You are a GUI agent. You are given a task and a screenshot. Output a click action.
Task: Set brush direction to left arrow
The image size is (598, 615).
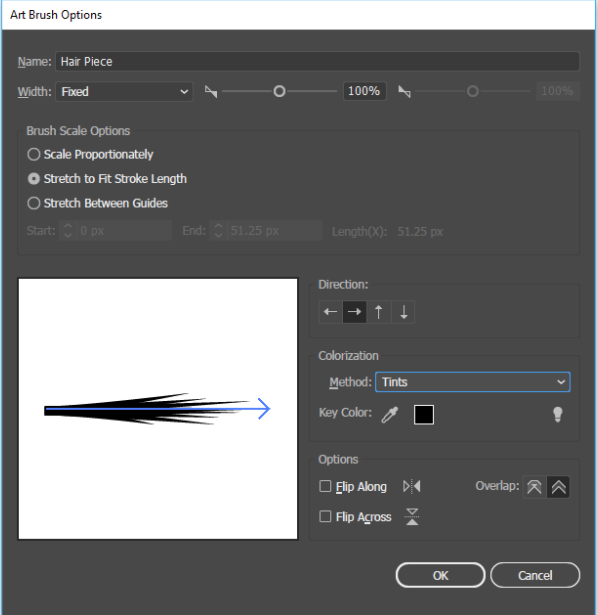pyautogui.click(x=331, y=312)
